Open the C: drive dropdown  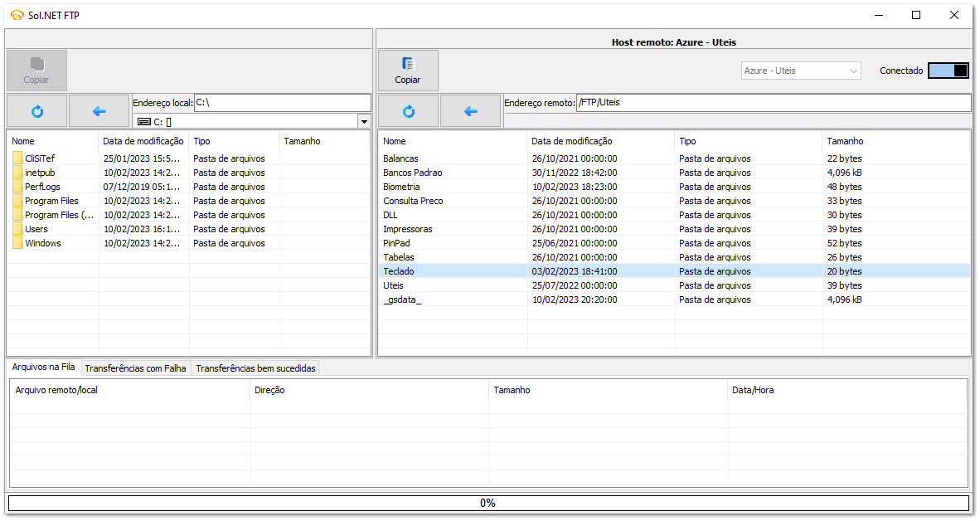(363, 120)
